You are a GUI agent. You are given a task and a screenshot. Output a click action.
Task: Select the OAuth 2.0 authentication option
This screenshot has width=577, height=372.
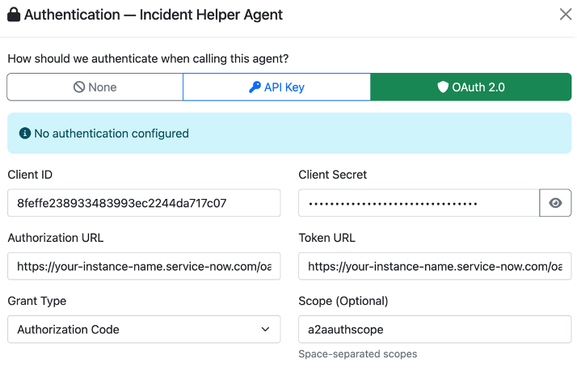(471, 87)
